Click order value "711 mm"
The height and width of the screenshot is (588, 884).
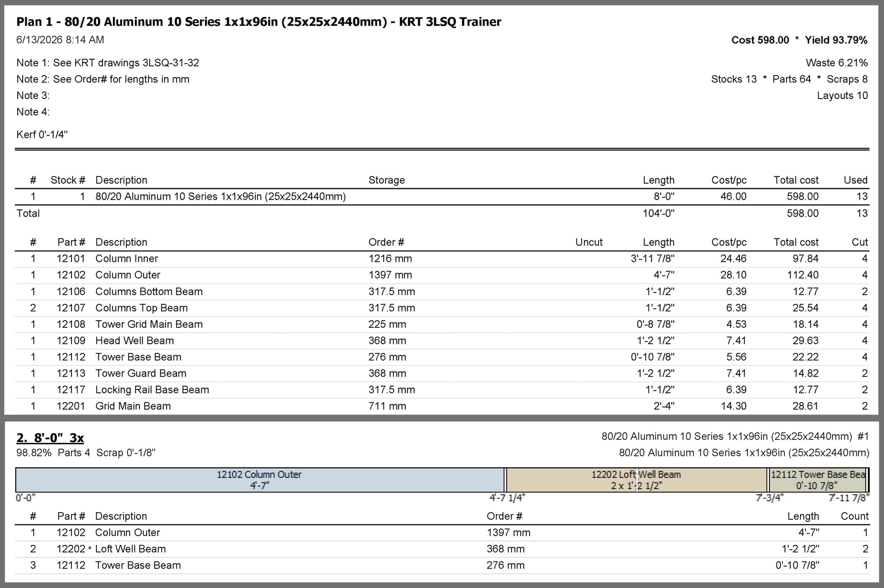click(387, 406)
